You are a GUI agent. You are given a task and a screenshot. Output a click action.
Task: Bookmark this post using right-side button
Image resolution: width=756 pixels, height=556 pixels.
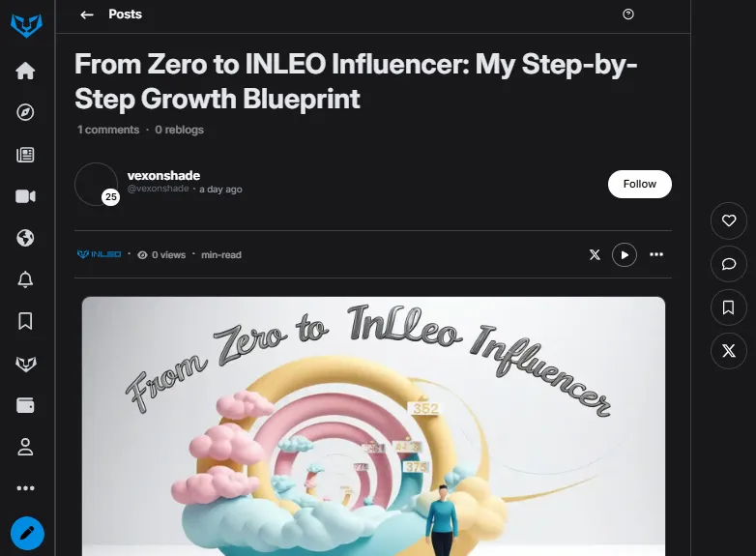click(729, 307)
